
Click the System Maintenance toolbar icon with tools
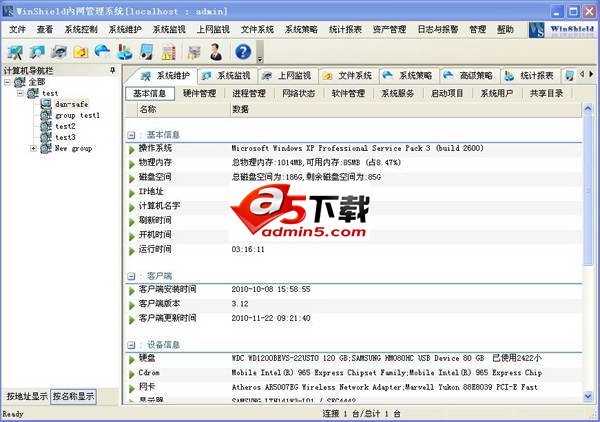15,52
